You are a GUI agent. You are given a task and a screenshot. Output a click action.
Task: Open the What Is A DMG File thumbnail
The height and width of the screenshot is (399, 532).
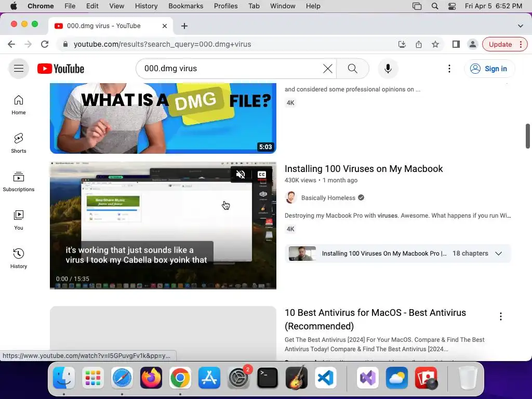(163, 118)
